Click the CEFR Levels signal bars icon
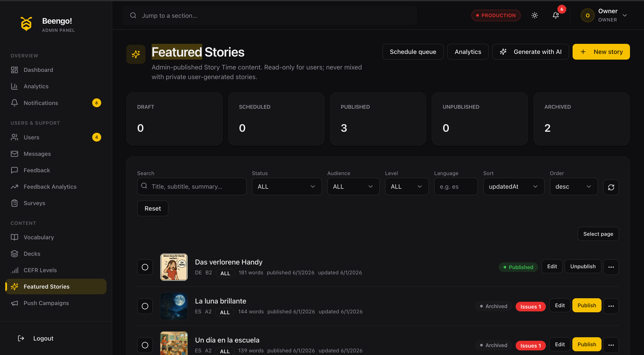644x355 pixels. (x=14, y=270)
